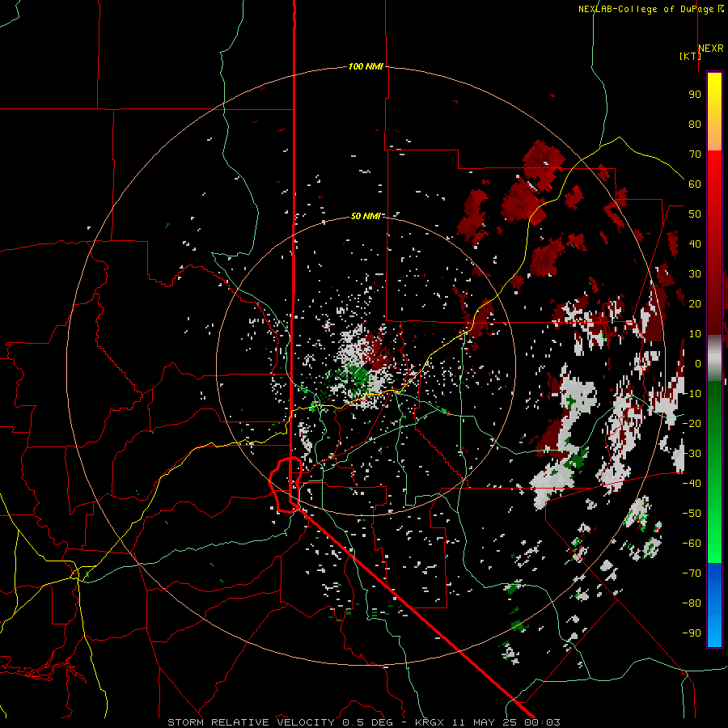Click the [KT] units label above the scale

pyautogui.click(x=690, y=56)
